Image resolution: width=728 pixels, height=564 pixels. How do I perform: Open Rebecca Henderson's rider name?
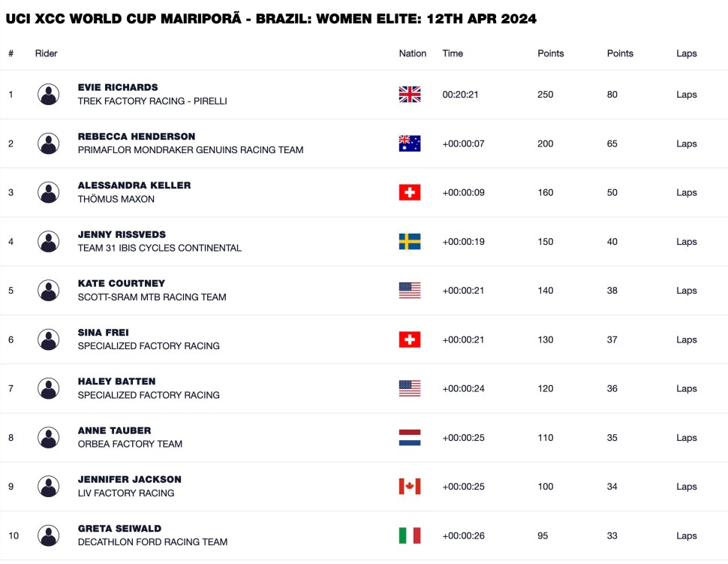(x=137, y=137)
